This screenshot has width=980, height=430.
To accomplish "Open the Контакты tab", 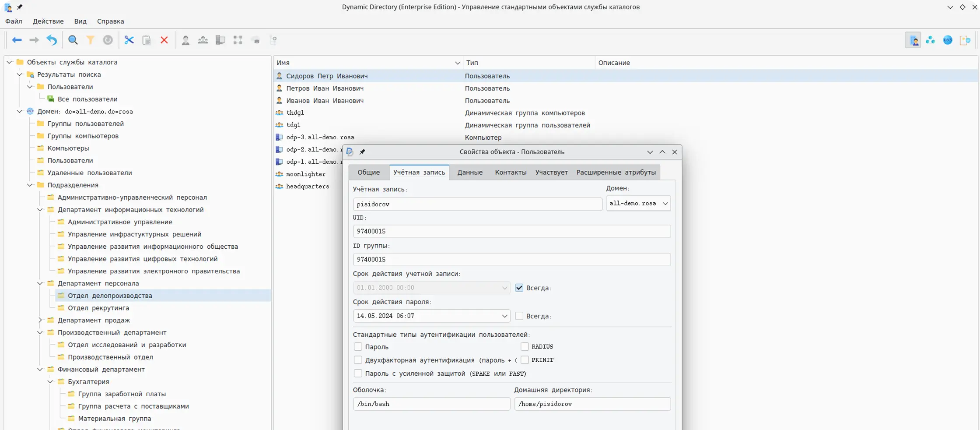I will pyautogui.click(x=511, y=173).
